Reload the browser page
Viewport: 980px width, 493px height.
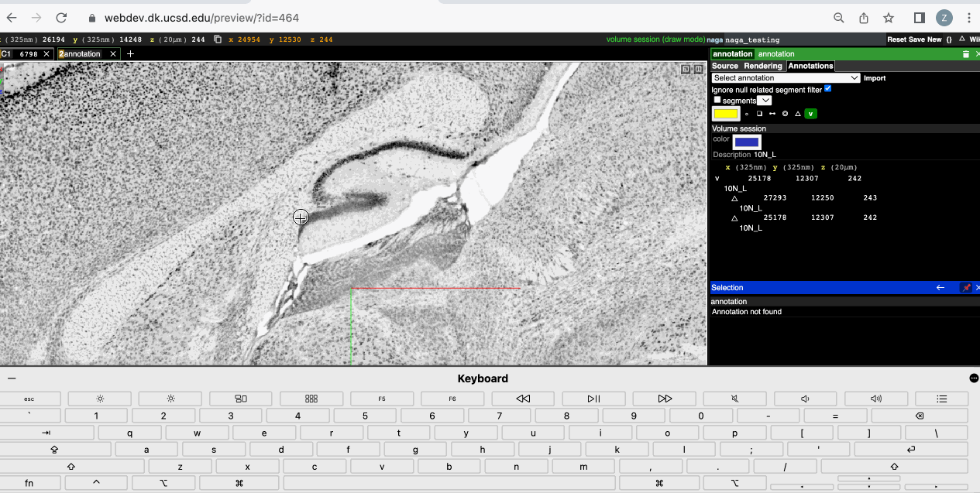point(61,18)
